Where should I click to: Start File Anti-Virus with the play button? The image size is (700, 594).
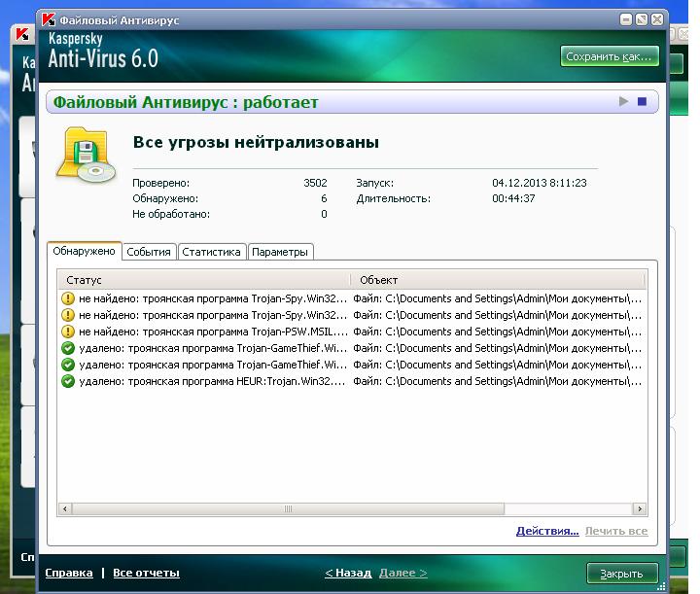pos(623,101)
